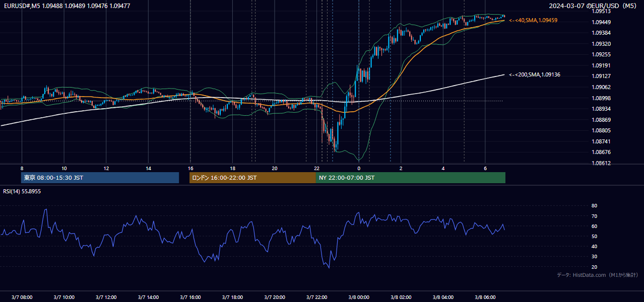Click price level 1.08612 on the scale
The width and height of the screenshot is (644, 302).
click(x=601, y=163)
